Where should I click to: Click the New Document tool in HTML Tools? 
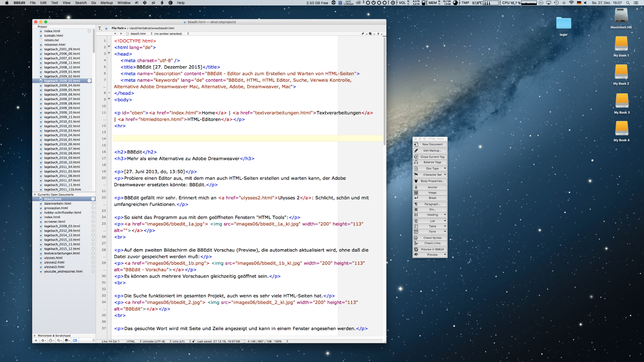click(x=430, y=144)
